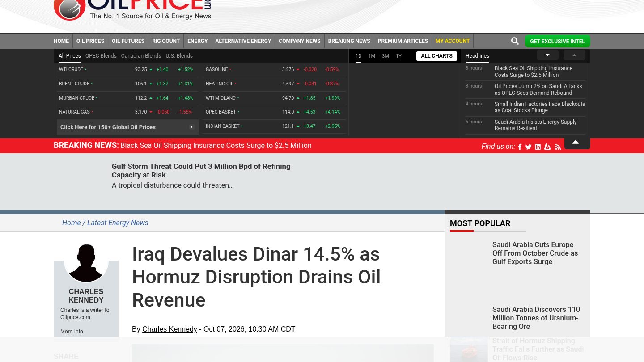Go to Alternative Energy menu
Screen dimensions: 644x362
[x=243, y=41]
